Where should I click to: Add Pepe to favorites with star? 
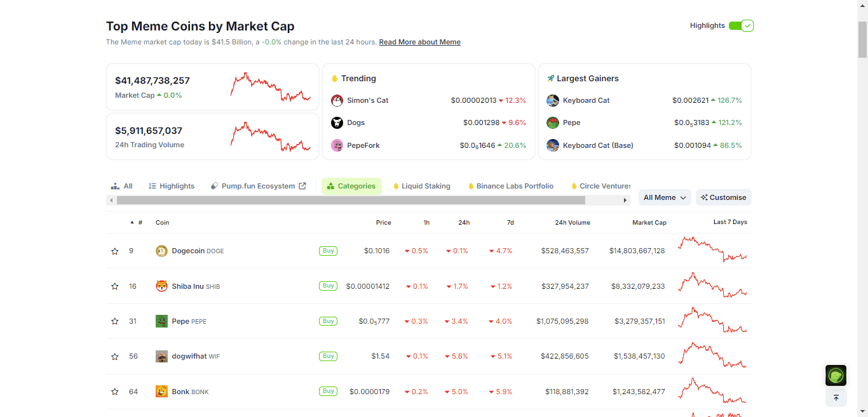tap(115, 321)
